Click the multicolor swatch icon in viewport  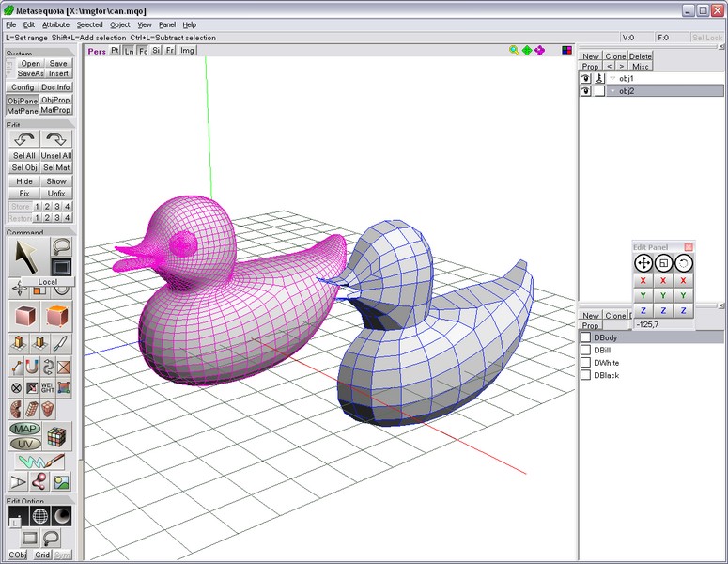click(566, 50)
